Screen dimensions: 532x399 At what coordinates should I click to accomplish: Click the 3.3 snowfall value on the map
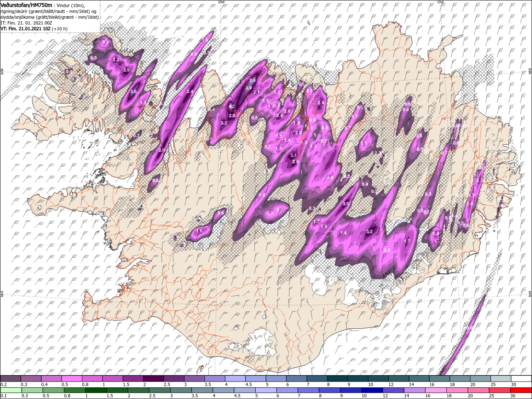tap(224, 123)
